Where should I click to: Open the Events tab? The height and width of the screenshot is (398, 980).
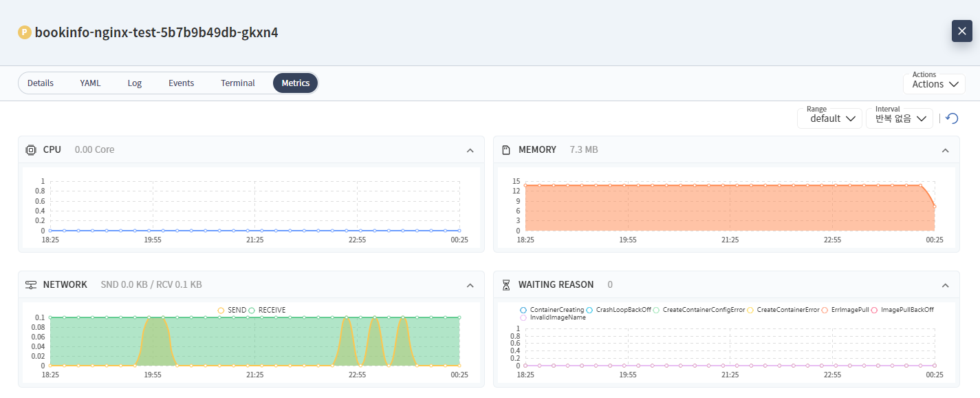tap(182, 83)
